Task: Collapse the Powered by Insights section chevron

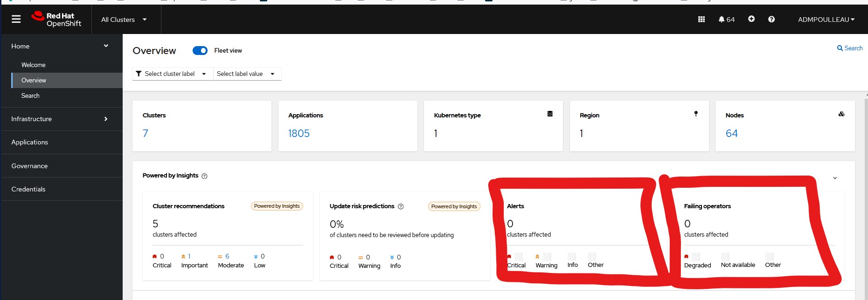Action: click(x=835, y=178)
